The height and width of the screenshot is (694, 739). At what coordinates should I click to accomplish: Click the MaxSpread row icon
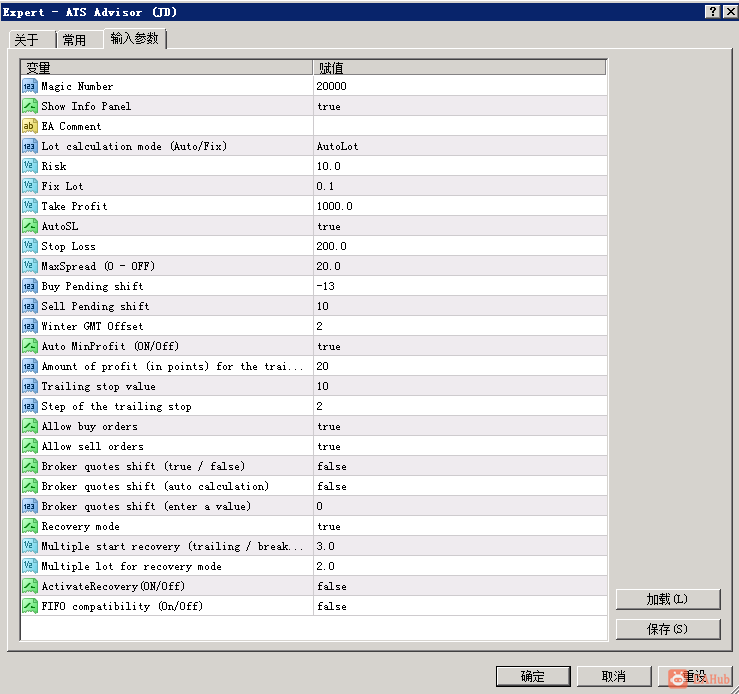coord(29,266)
